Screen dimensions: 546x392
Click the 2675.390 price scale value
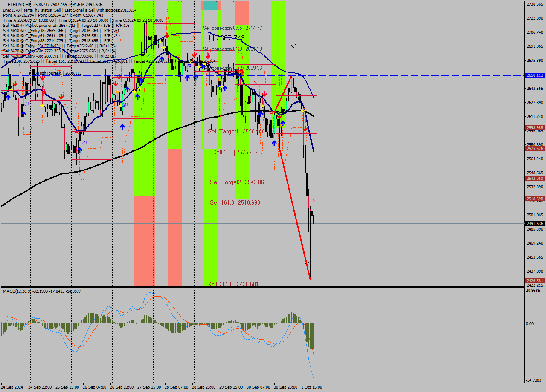tap(535, 60)
